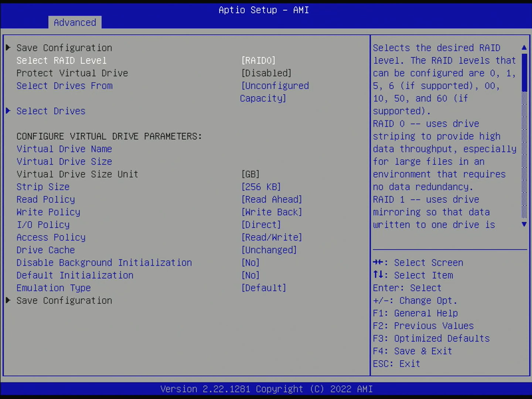
Task: Select the Virtual Drive Size entry
Action: [64, 161]
